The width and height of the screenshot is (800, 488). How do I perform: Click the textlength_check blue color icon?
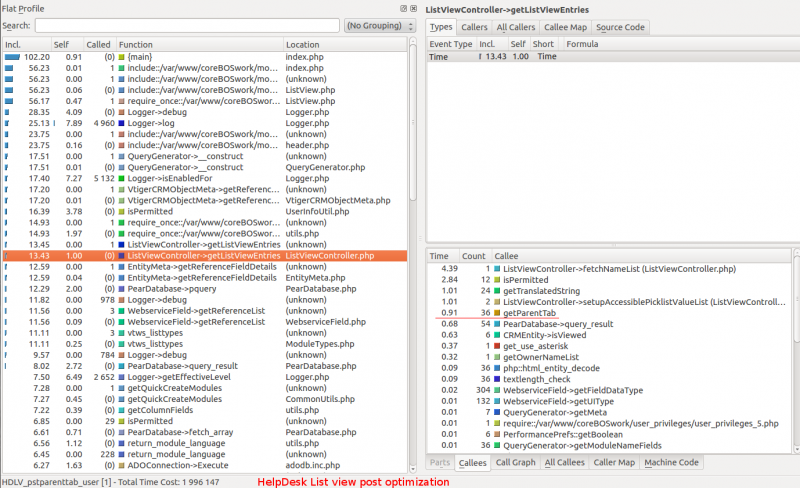click(x=497, y=379)
